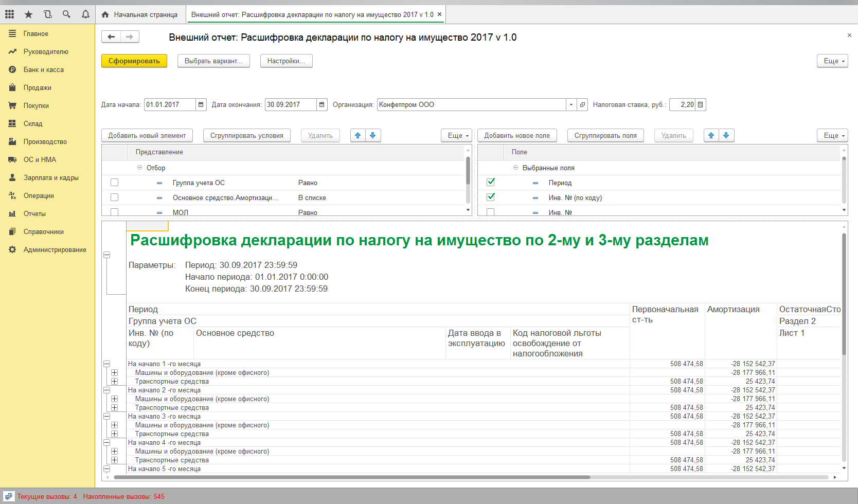Collapse the Выбранные поля tree group
Screen dimensions: 858x504
(x=515, y=168)
